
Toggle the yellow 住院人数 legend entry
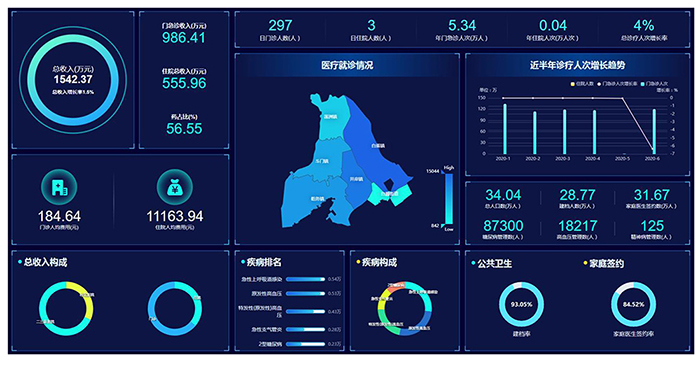pyautogui.click(x=582, y=83)
